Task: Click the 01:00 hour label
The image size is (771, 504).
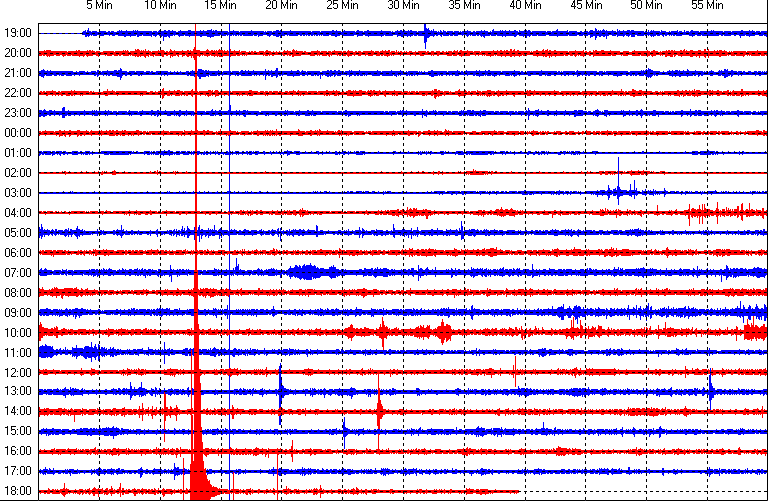Action: [18, 153]
